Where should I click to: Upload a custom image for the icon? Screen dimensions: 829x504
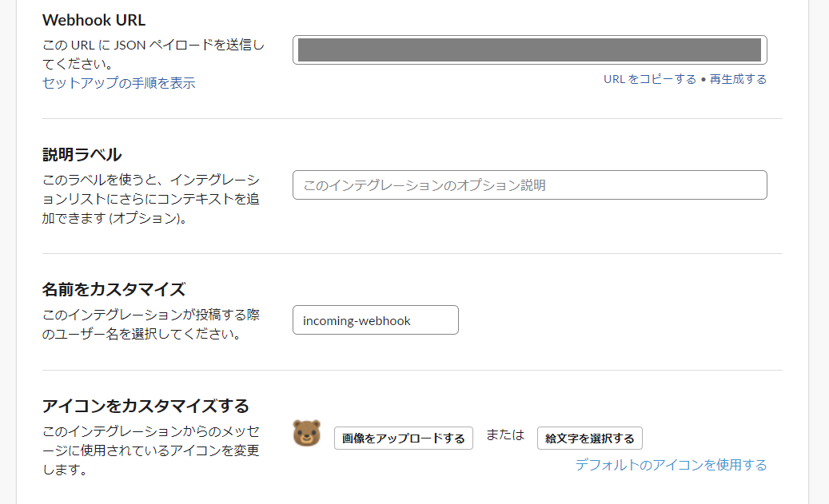pyautogui.click(x=403, y=438)
